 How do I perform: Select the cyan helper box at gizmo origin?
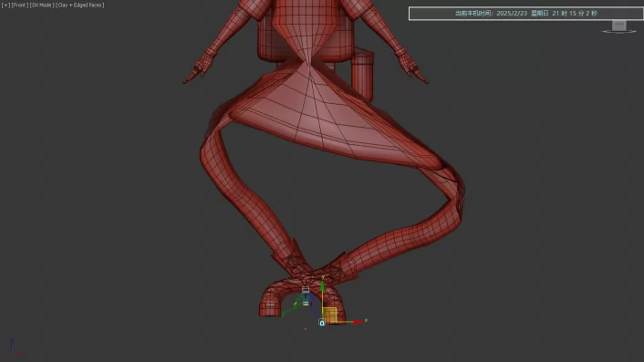pyautogui.click(x=322, y=323)
